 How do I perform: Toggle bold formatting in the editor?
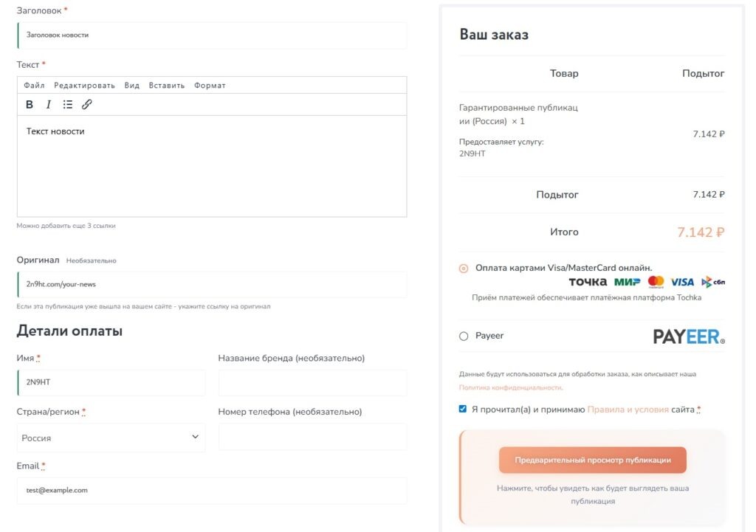pyautogui.click(x=30, y=105)
